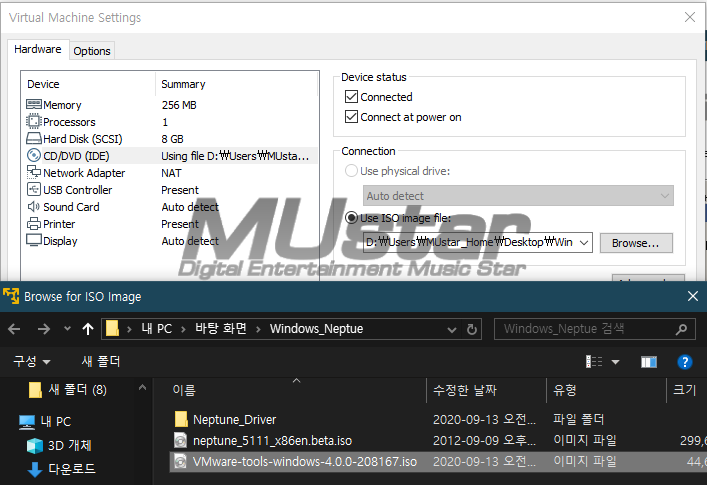
Task: Select the Network Adapter icon
Action: [x=34, y=172]
